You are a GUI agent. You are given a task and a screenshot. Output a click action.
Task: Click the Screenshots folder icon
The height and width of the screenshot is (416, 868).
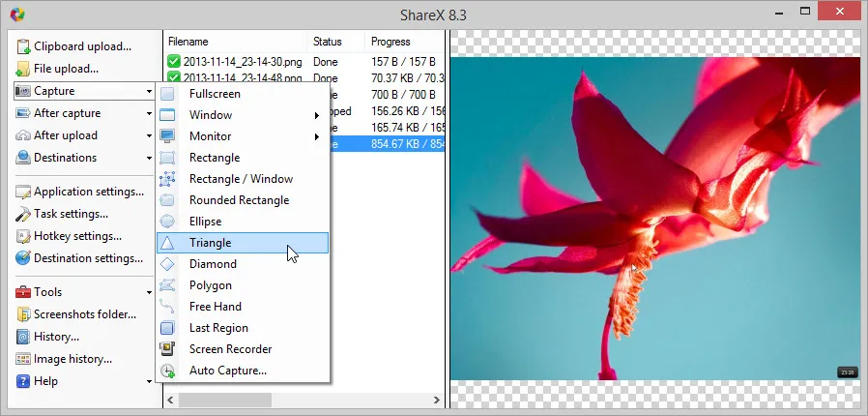coord(22,314)
